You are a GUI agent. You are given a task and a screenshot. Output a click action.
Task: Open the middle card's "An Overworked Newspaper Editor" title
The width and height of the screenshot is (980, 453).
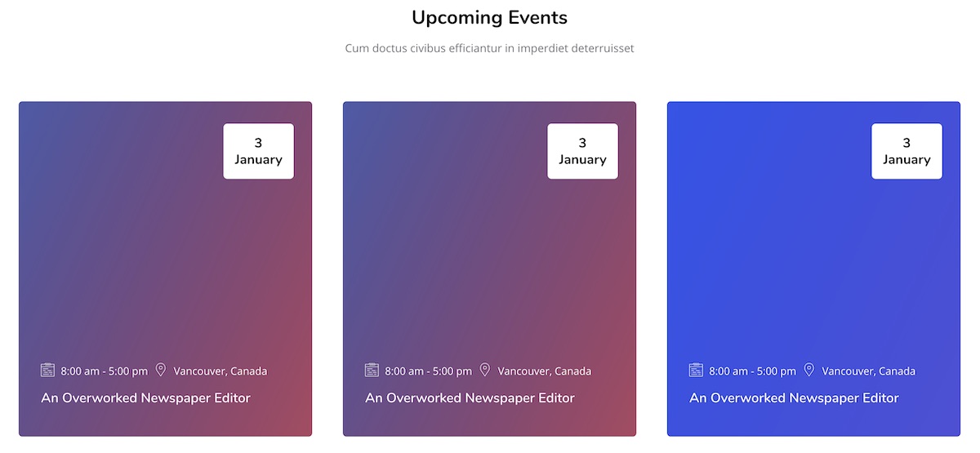(470, 398)
